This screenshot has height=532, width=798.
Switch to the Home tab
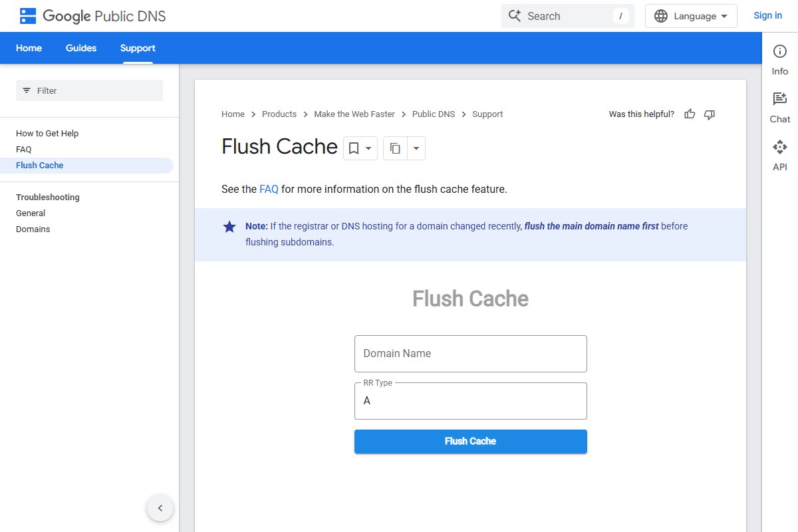click(x=29, y=48)
